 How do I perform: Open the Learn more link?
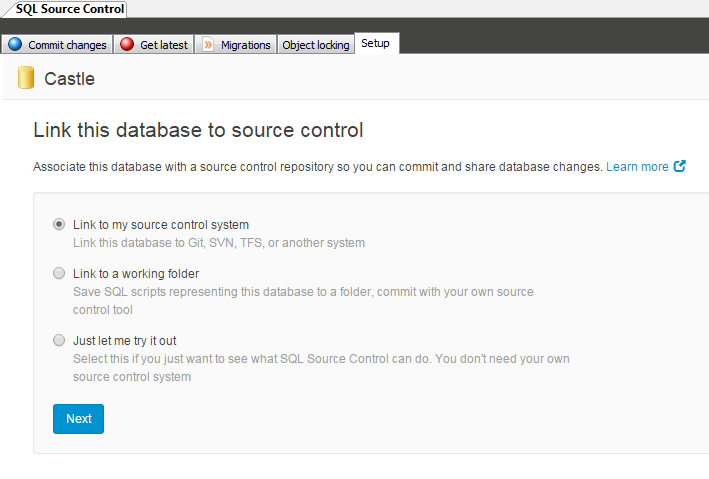[x=637, y=166]
